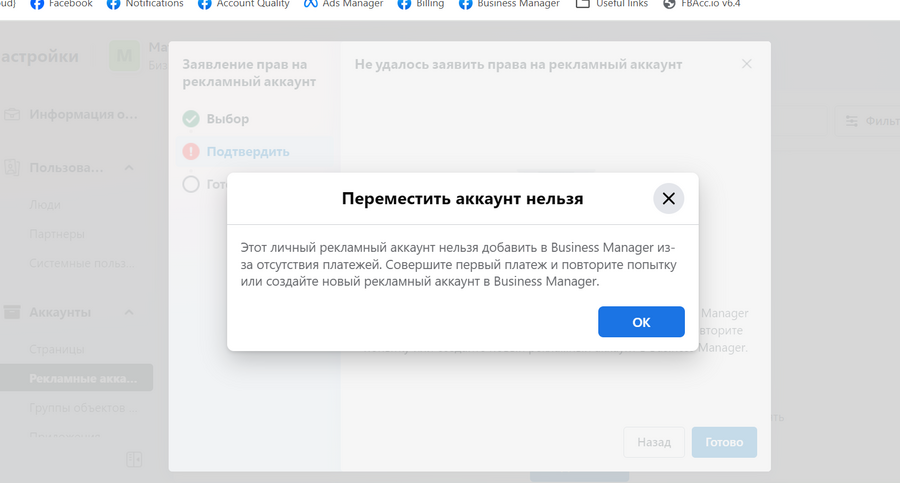Open the Billing bookmark

[x=421, y=4]
